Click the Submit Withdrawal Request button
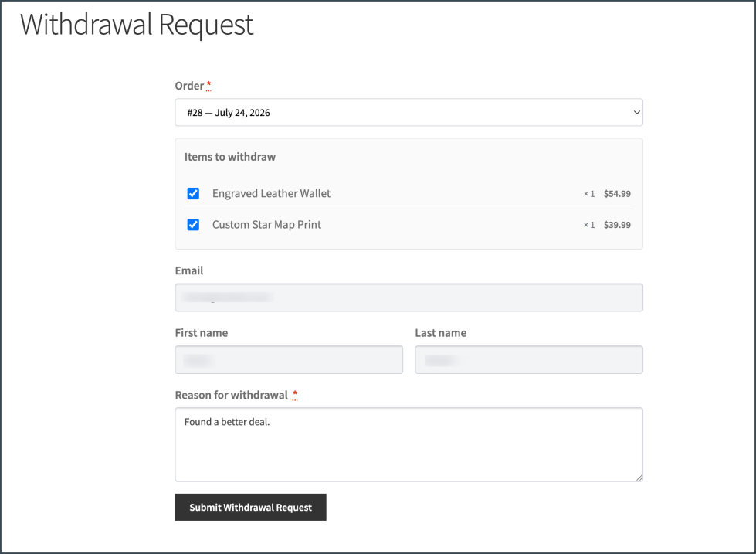This screenshot has width=756, height=554. pos(250,507)
